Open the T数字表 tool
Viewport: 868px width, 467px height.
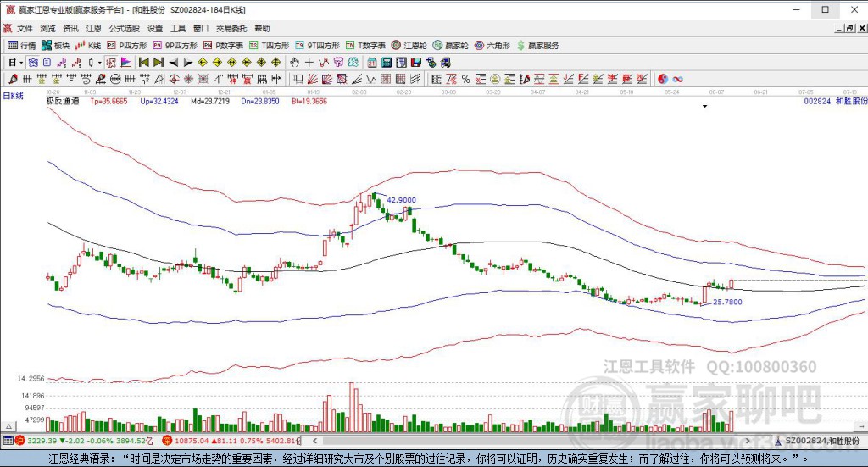click(x=365, y=46)
